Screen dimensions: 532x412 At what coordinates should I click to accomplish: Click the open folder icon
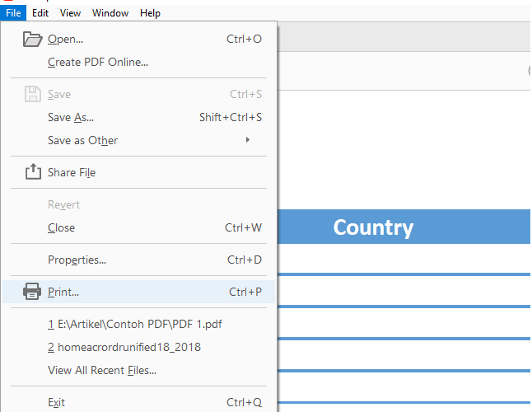33,39
